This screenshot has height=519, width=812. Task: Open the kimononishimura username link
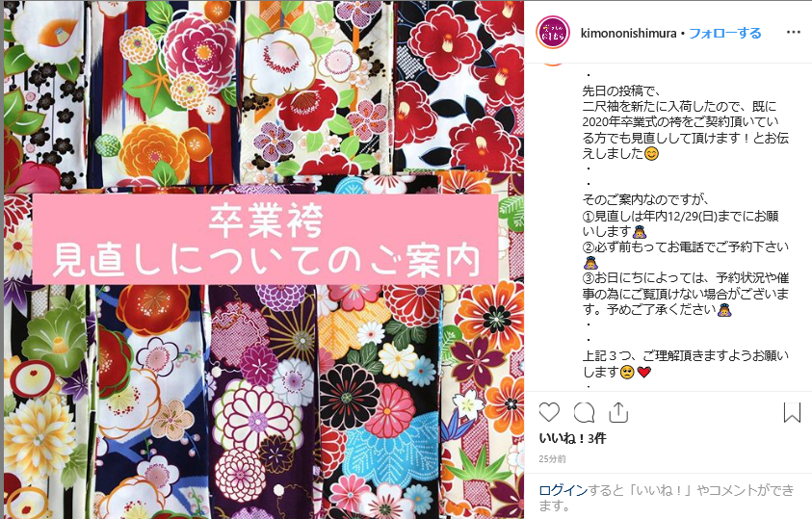coord(628,33)
